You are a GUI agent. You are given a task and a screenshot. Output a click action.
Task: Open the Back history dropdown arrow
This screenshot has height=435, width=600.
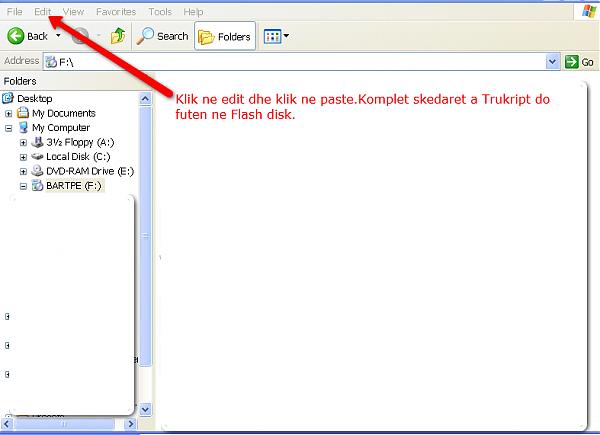(x=58, y=36)
